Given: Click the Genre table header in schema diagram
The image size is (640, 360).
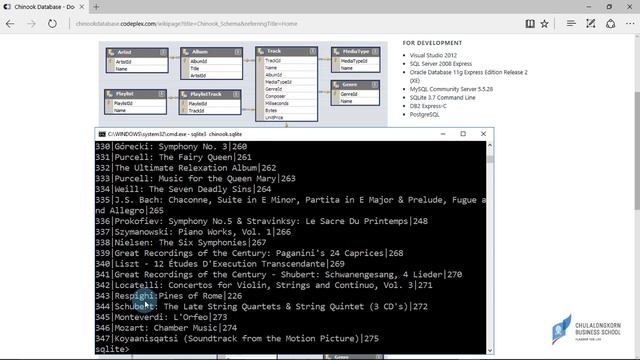Looking at the screenshot, I should pyautogui.click(x=356, y=84).
